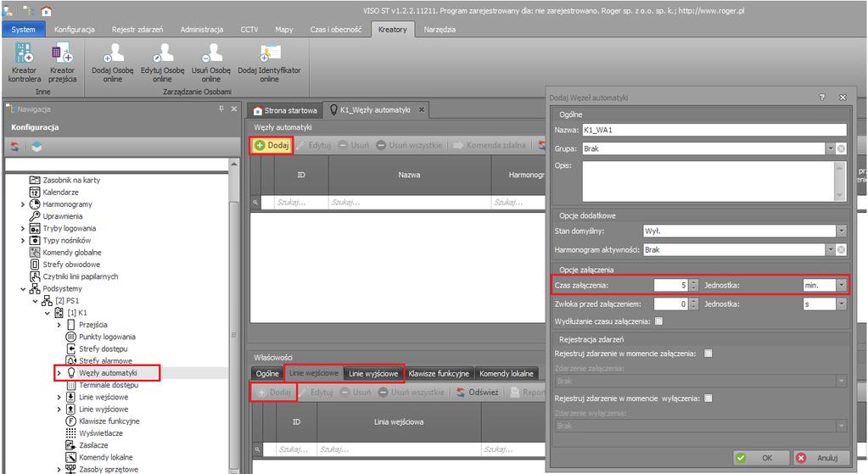The height and width of the screenshot is (474, 868).
Task: Open Stan domyślny dropdown
Action: (842, 231)
